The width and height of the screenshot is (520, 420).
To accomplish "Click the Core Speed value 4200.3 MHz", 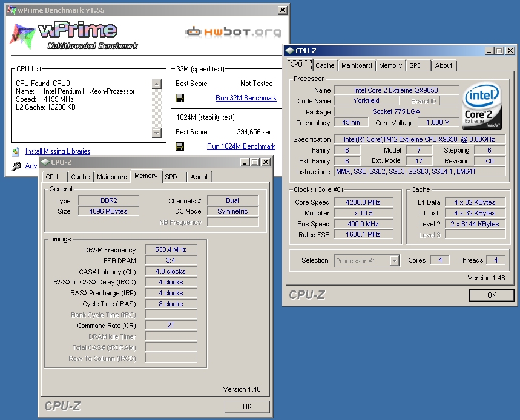I will coord(363,202).
